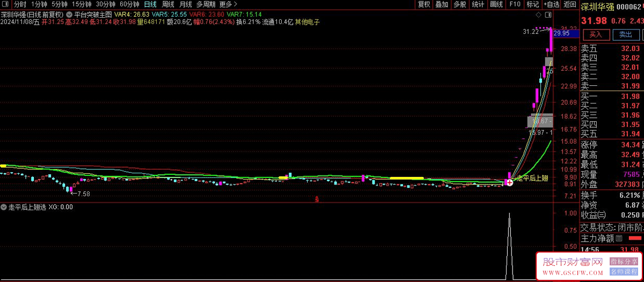Select the 卖五 ask row 32.03
Screen dimensions: 644x282
(611, 48)
